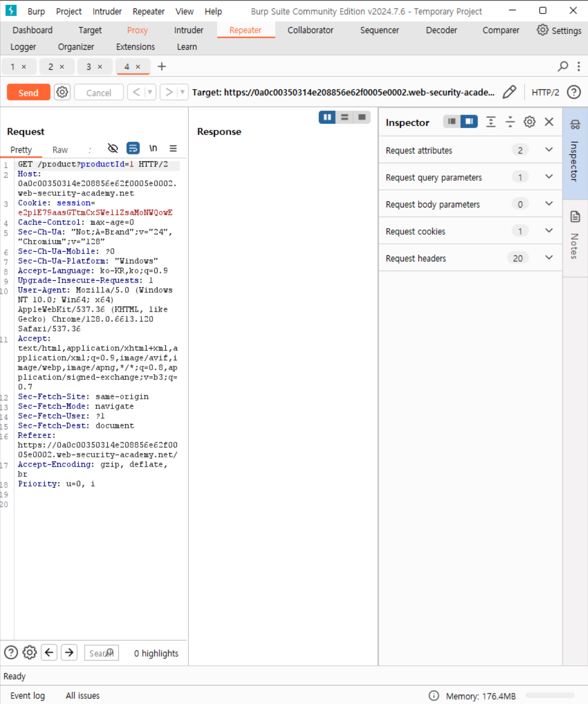Toggle HTTP/2 protocol selector
This screenshot has width=588, height=704.
[545, 92]
